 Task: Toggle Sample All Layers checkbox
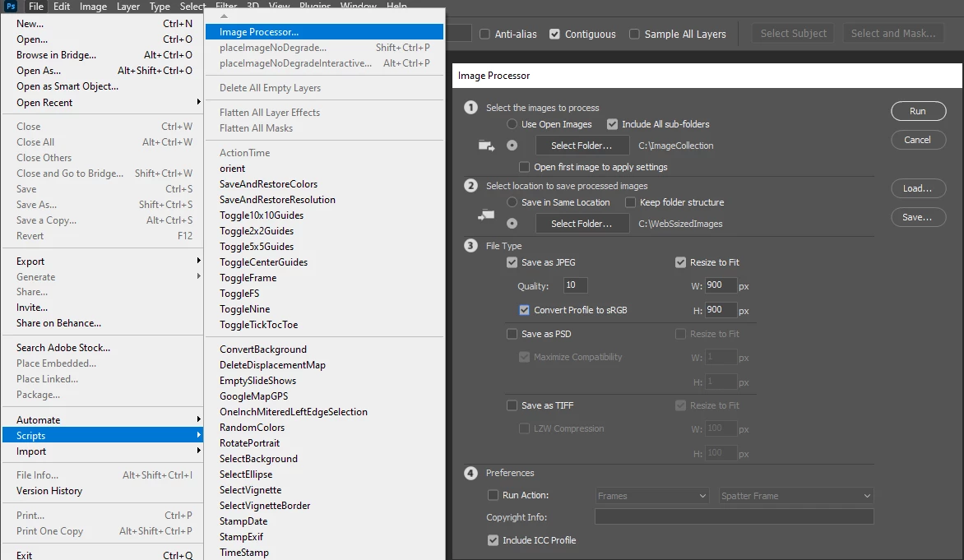(634, 34)
